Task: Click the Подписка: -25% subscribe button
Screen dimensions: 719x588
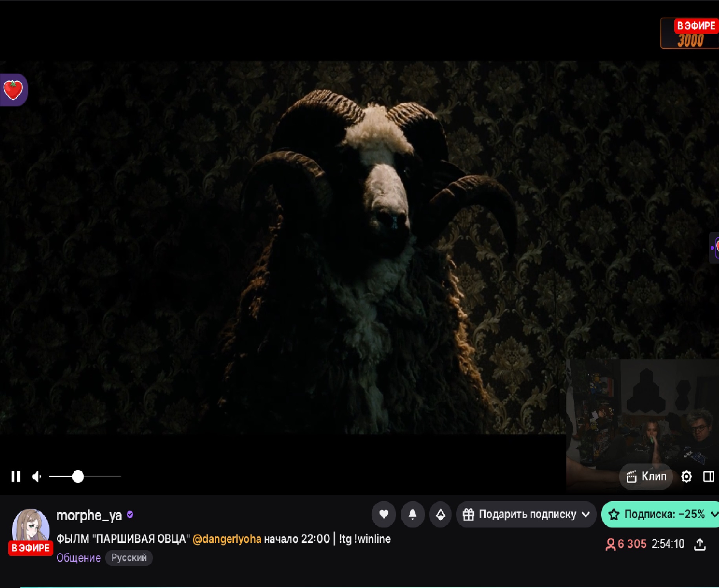Action: [x=660, y=514]
